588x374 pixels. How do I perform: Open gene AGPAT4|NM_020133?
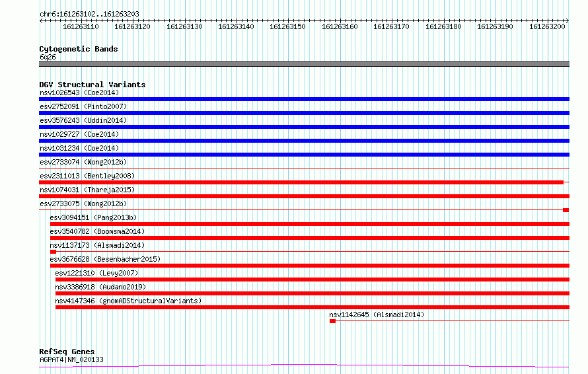tap(71, 359)
